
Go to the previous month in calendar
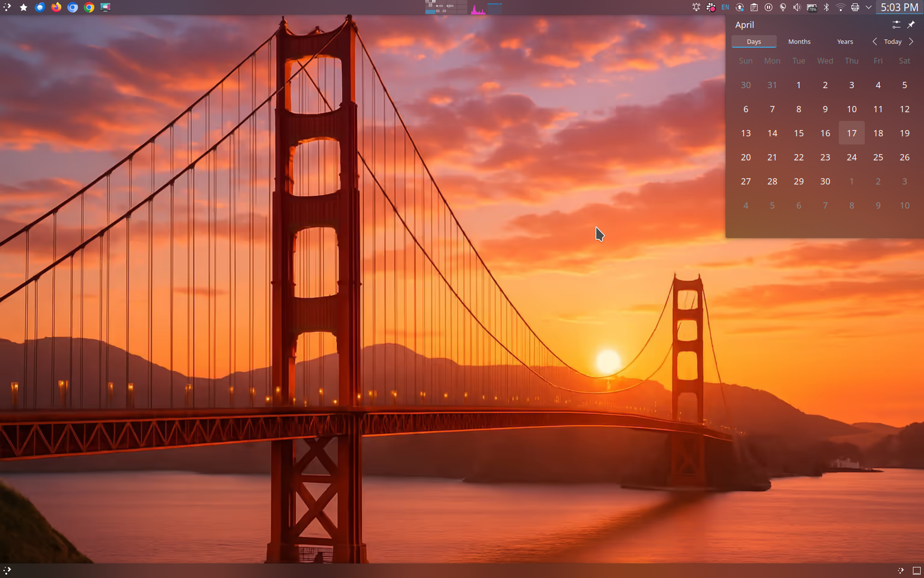coord(875,41)
